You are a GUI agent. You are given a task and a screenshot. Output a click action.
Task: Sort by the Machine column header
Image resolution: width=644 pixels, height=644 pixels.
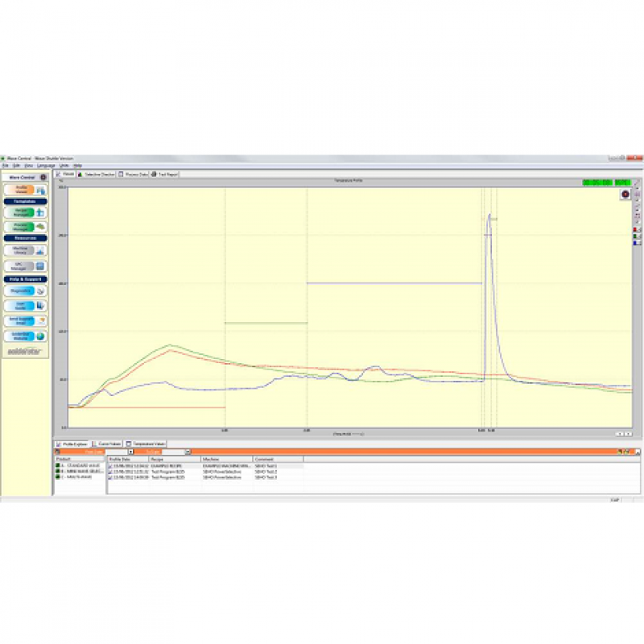point(227,459)
